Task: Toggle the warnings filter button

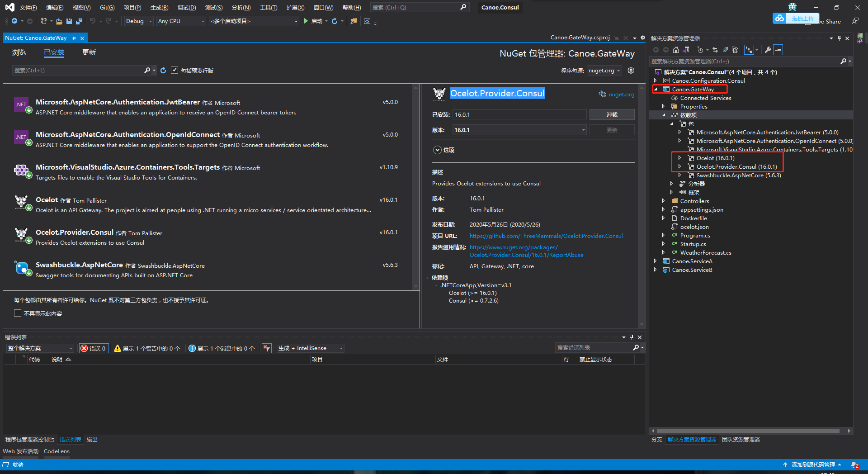Action: pos(147,348)
